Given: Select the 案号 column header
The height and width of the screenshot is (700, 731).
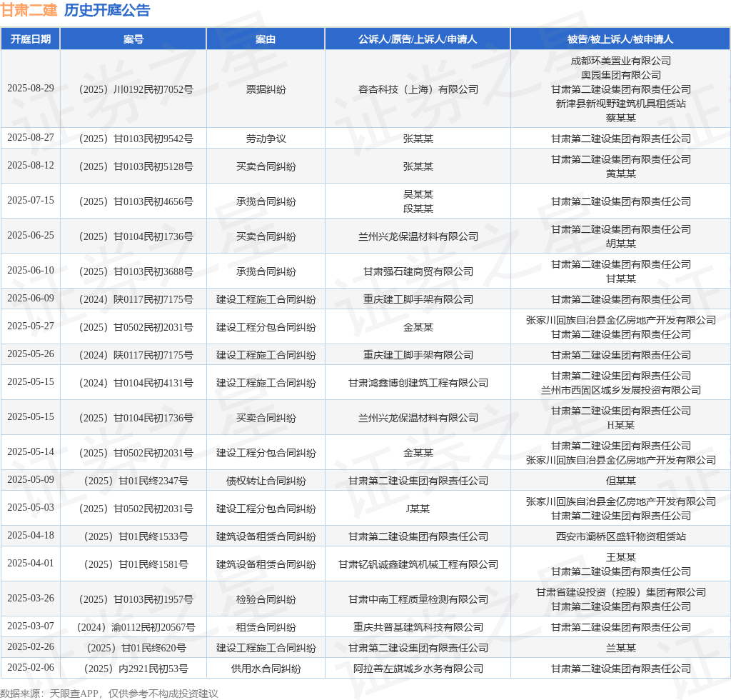Looking at the screenshot, I should 133,39.
